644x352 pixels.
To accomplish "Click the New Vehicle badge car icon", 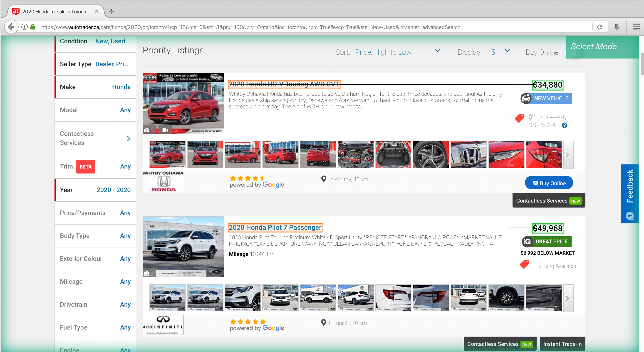I will (x=526, y=98).
